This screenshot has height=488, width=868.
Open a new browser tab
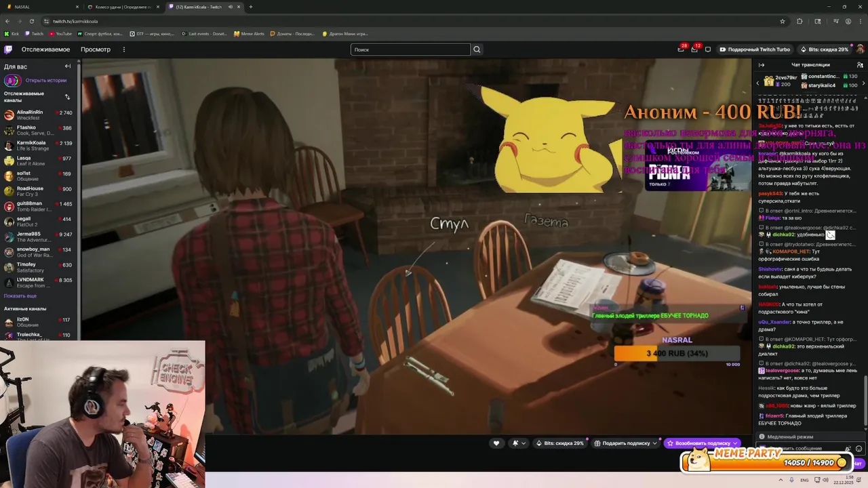coord(251,7)
